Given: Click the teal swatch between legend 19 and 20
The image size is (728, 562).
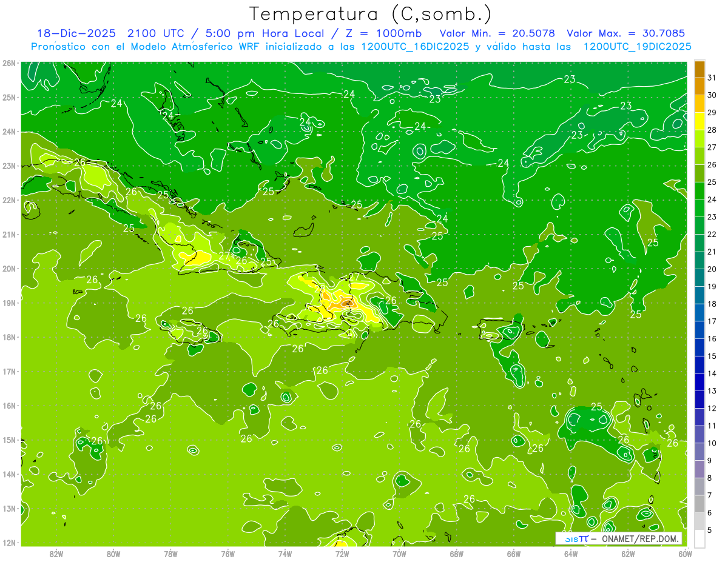Looking at the screenshot, I should tap(699, 278).
